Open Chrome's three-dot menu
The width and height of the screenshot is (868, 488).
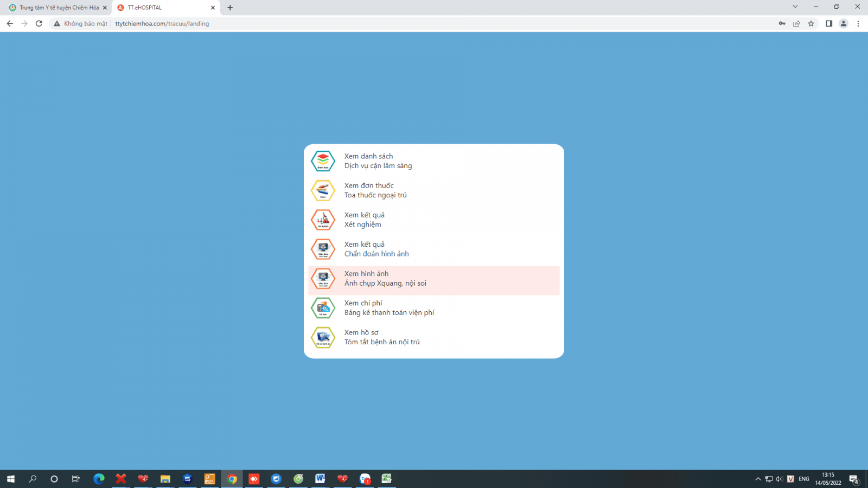click(858, 23)
